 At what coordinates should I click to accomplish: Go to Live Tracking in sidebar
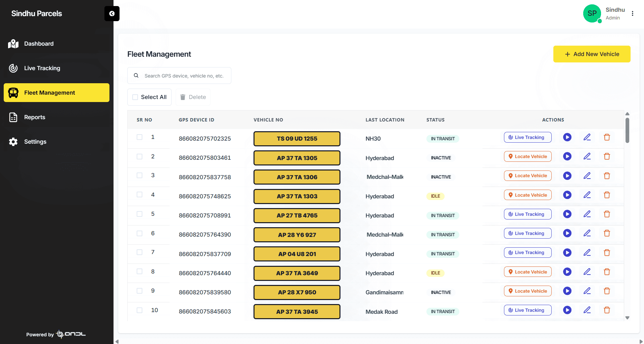pos(56,68)
